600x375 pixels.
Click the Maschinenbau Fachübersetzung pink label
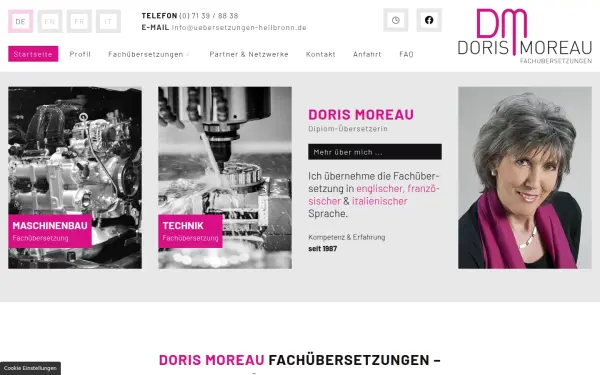point(50,231)
